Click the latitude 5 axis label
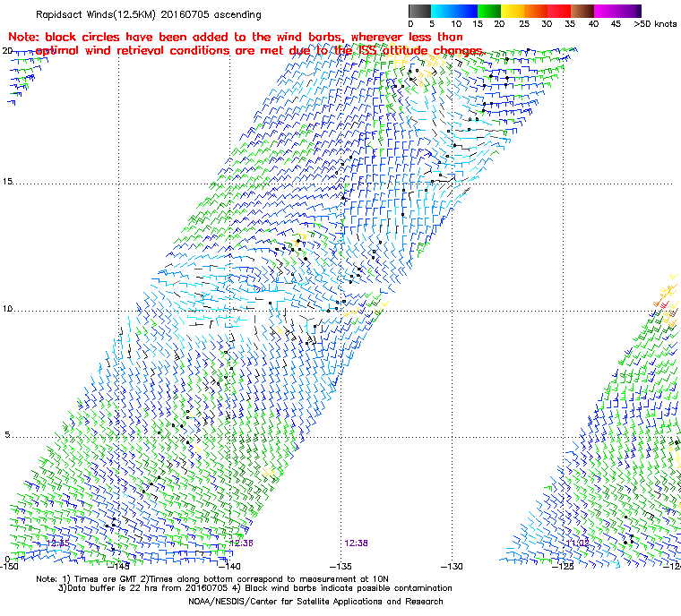Viewport: 681px width, 616px height. 7,435
